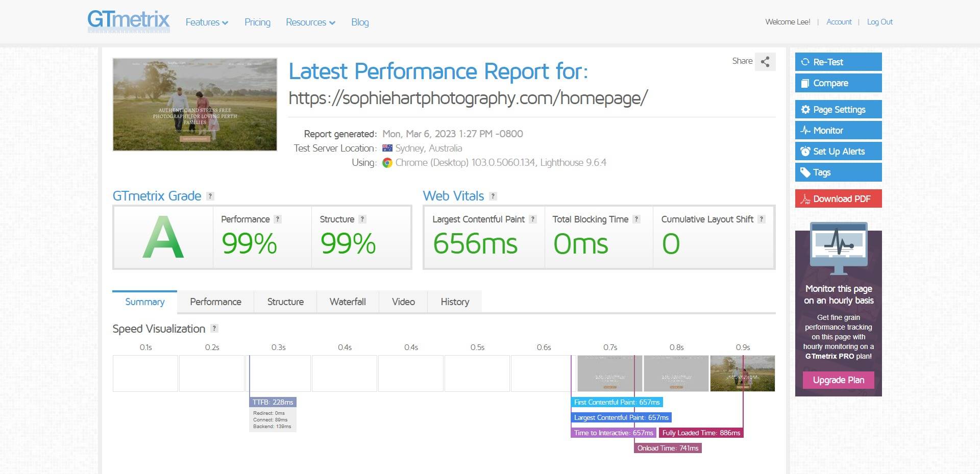Viewport: 980px width, 474px height.
Task: Click Speed Visualization help icon
Action: pos(214,329)
